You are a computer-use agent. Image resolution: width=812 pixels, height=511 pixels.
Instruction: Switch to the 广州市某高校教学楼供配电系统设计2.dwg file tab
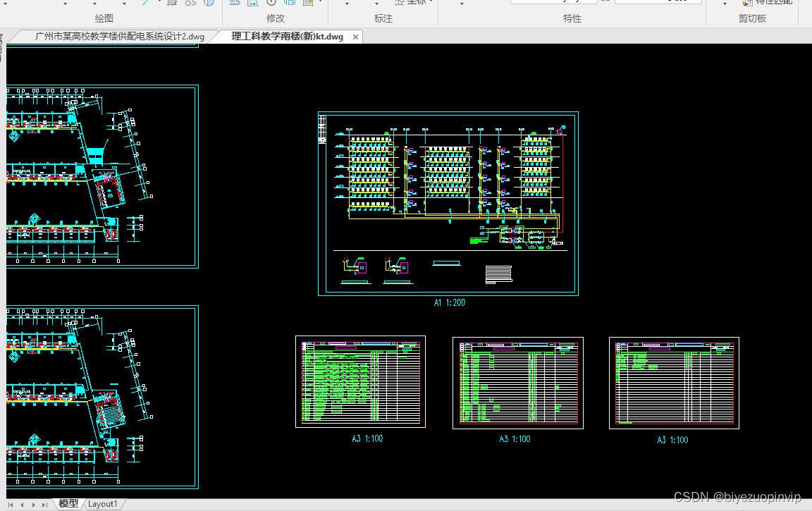point(120,37)
